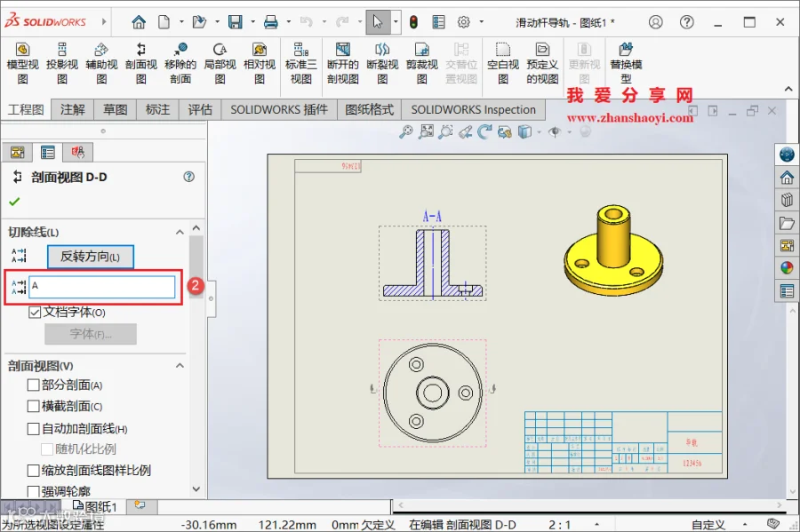The image size is (800, 532).
Task: Select the 剪裁视图 crop view tool
Action: (422, 63)
